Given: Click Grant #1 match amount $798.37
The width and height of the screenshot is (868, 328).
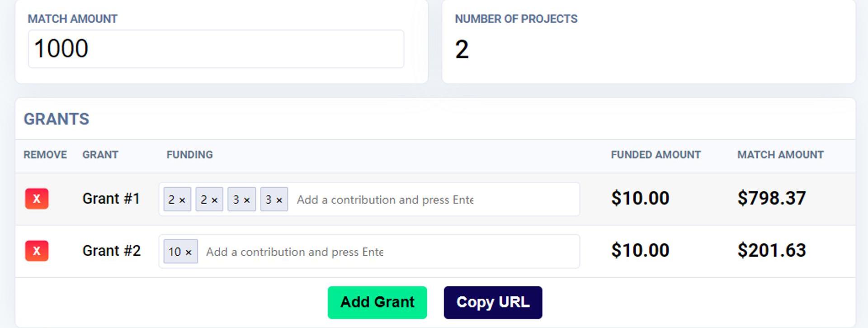Looking at the screenshot, I should tap(772, 198).
